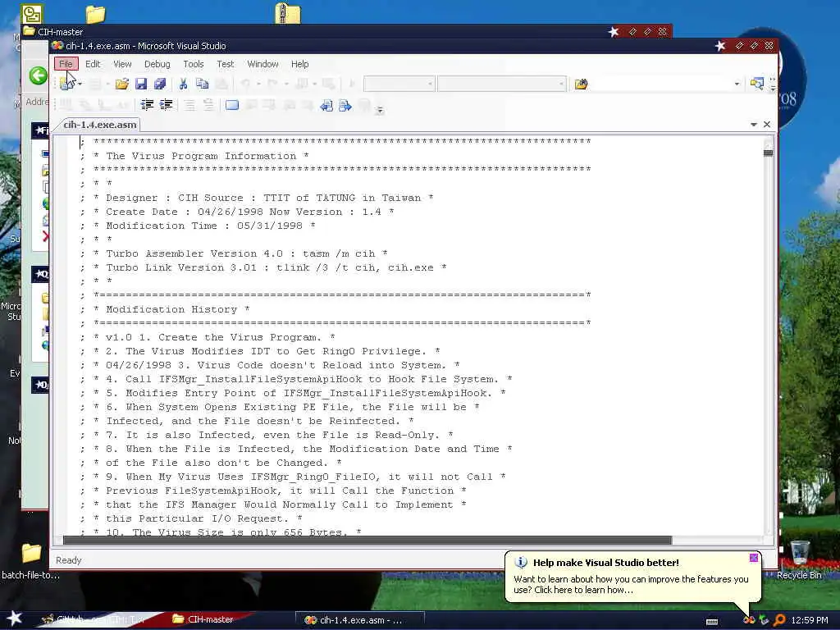840x630 pixels.
Task: Click the New Project toolbar icon
Action: click(x=66, y=84)
